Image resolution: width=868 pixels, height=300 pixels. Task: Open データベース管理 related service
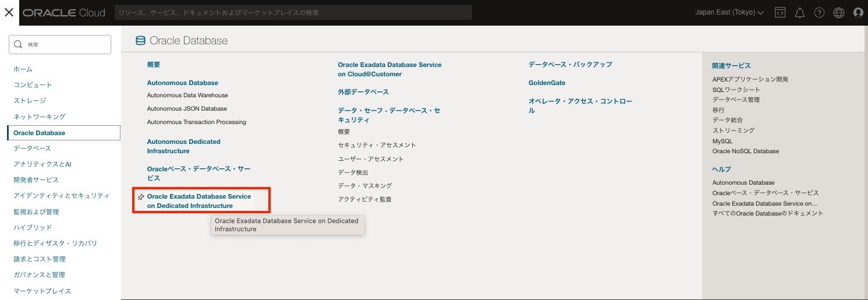736,100
